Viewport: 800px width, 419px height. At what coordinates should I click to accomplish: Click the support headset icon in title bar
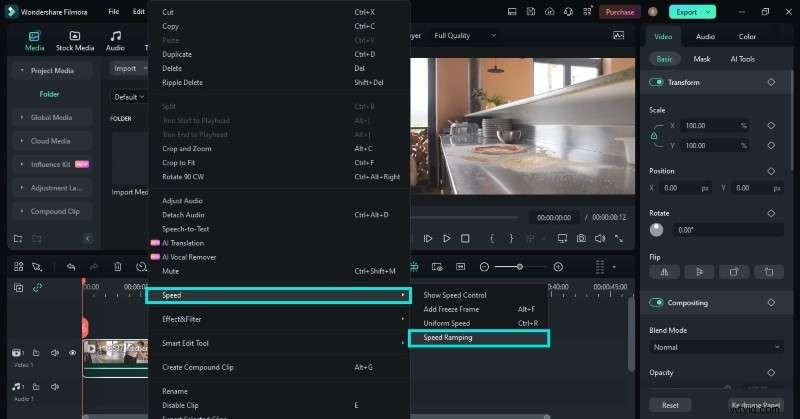point(568,12)
